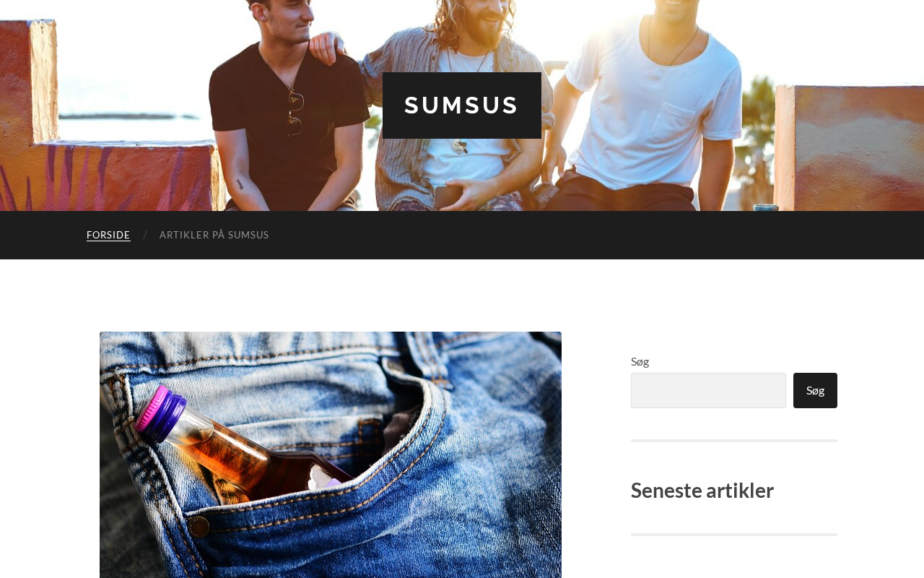
Task: Go to the FORSIDE menu item
Action: 108,235
